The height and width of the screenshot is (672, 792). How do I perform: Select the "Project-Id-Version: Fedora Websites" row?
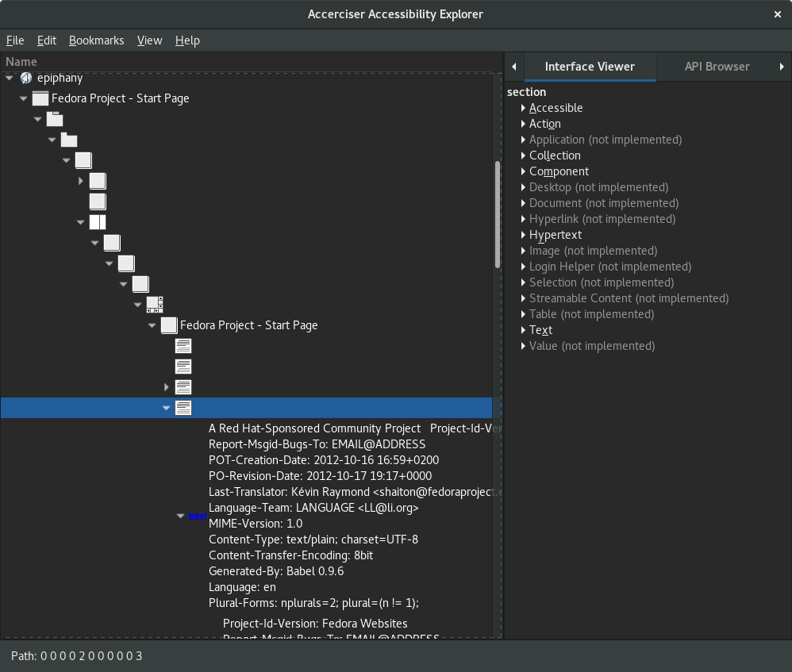pyautogui.click(x=315, y=624)
